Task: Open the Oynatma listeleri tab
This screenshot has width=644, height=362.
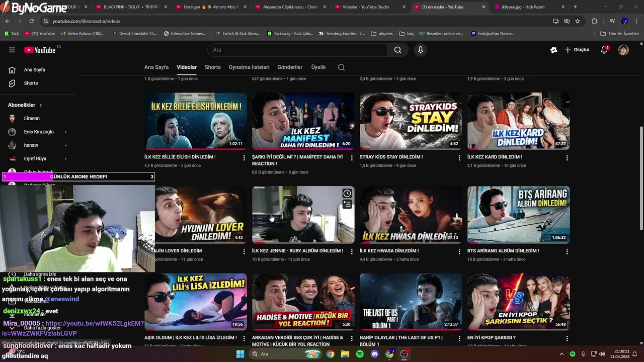Action: coord(249,67)
